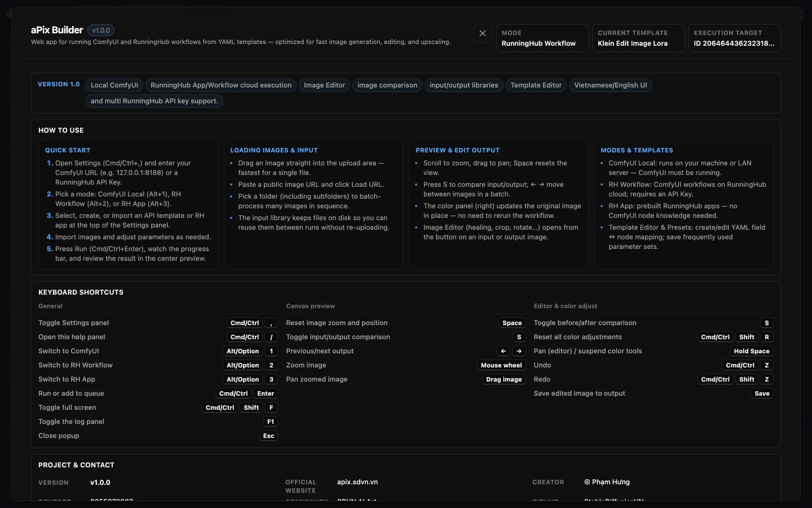Click the Vietnamese/English UI feature tag
Screen dimensions: 812x508
[x=611, y=85]
